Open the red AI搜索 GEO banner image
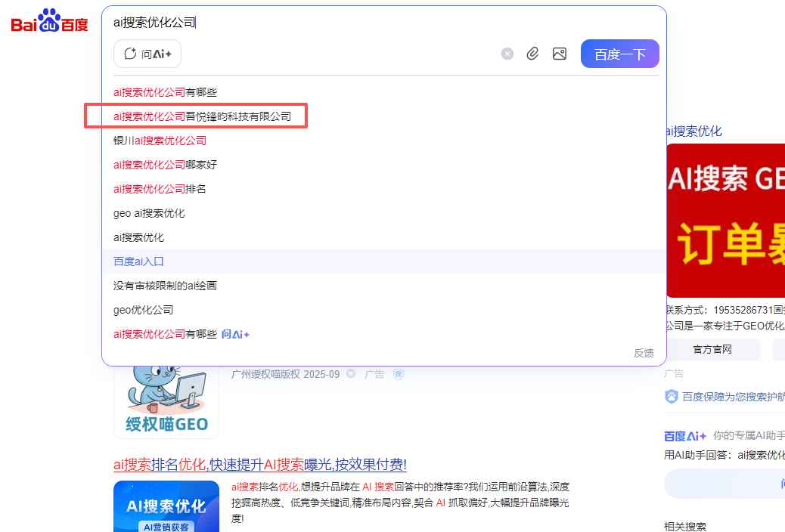The height and width of the screenshot is (532, 785). (725, 221)
